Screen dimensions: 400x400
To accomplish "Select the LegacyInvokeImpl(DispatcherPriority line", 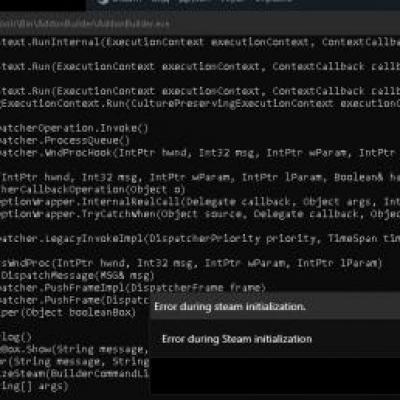I will [200, 239].
